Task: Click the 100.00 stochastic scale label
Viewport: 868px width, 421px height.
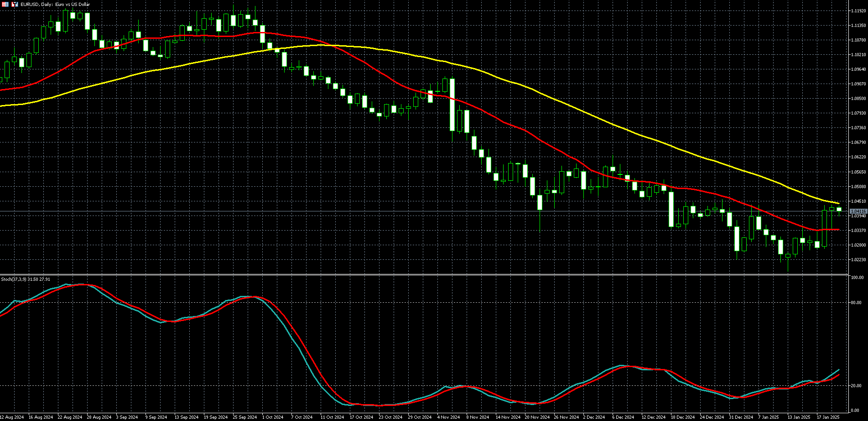Action: pos(857,278)
